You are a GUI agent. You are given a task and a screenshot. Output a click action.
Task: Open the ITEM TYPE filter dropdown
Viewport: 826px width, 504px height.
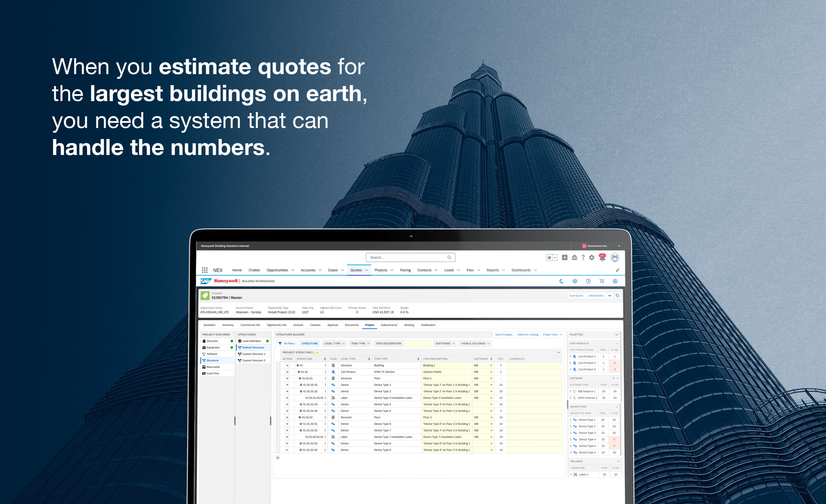pyautogui.click(x=360, y=343)
